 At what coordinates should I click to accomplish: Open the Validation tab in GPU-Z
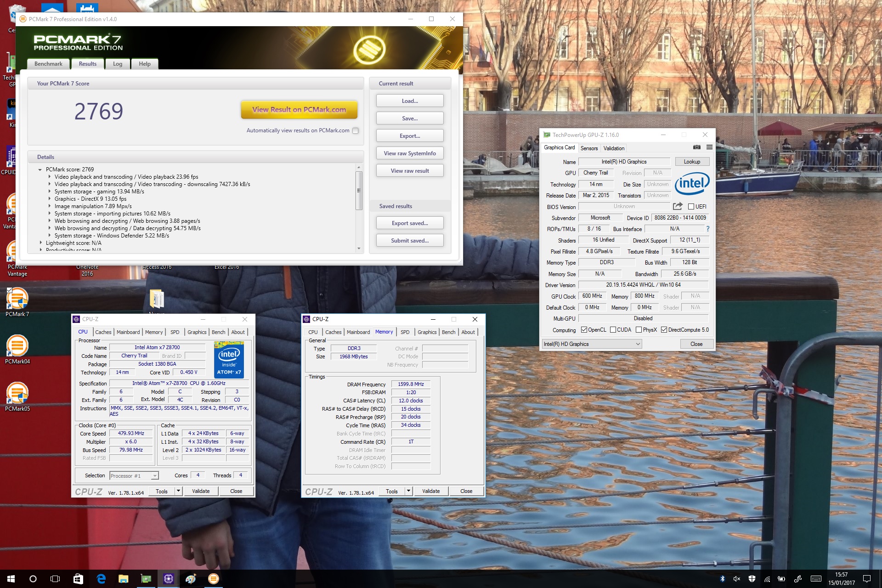pyautogui.click(x=614, y=148)
